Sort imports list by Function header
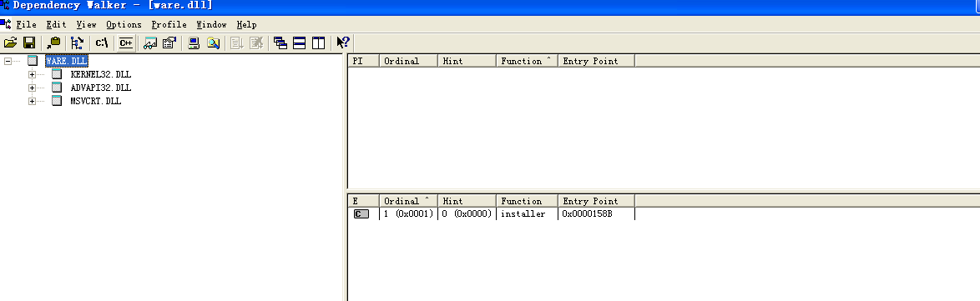980x301 pixels. pos(527,61)
